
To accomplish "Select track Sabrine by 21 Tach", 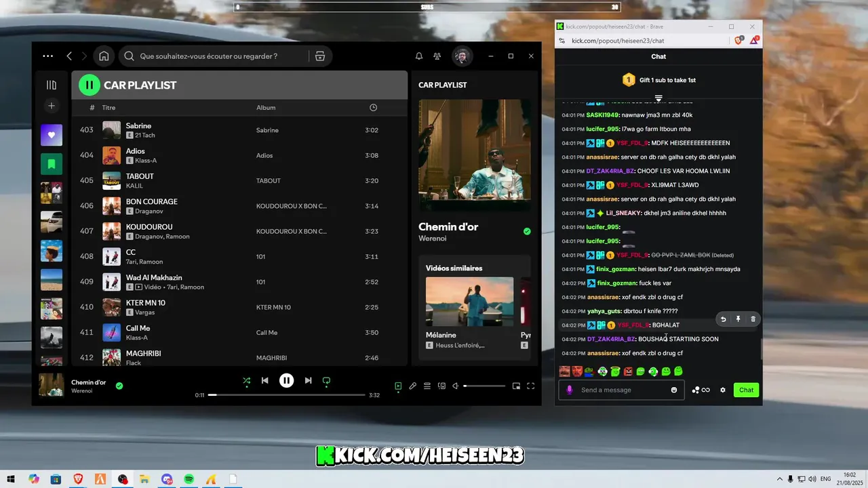I will [239, 130].
